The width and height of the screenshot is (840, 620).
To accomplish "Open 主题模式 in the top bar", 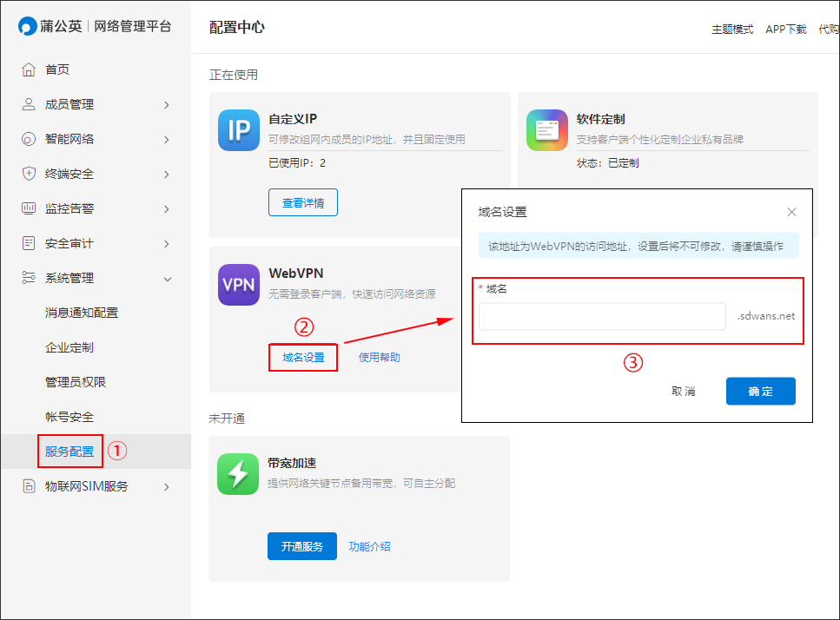I will (732, 29).
